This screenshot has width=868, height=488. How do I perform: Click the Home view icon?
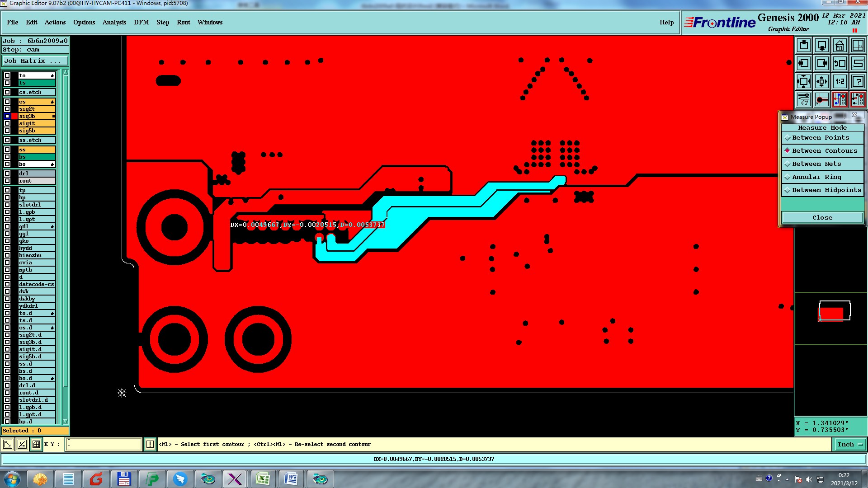pyautogui.click(x=840, y=45)
